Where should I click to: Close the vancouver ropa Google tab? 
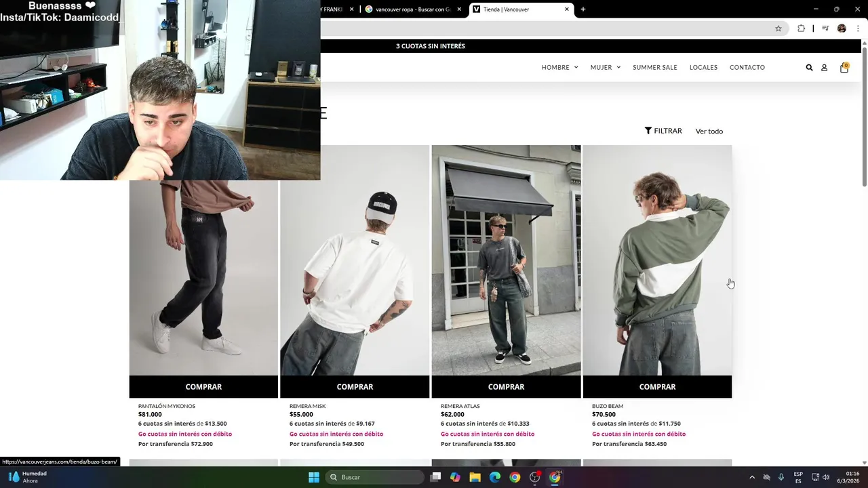point(459,9)
